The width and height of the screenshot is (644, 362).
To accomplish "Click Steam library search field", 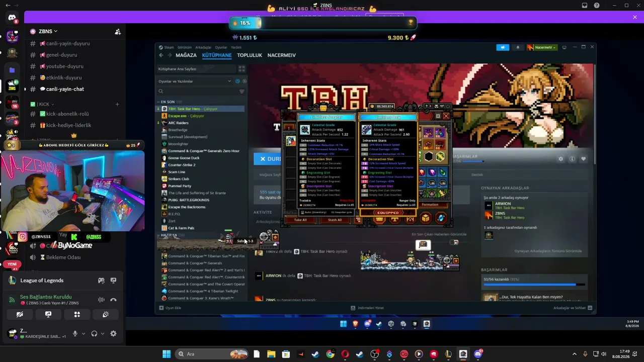I will point(196,92).
